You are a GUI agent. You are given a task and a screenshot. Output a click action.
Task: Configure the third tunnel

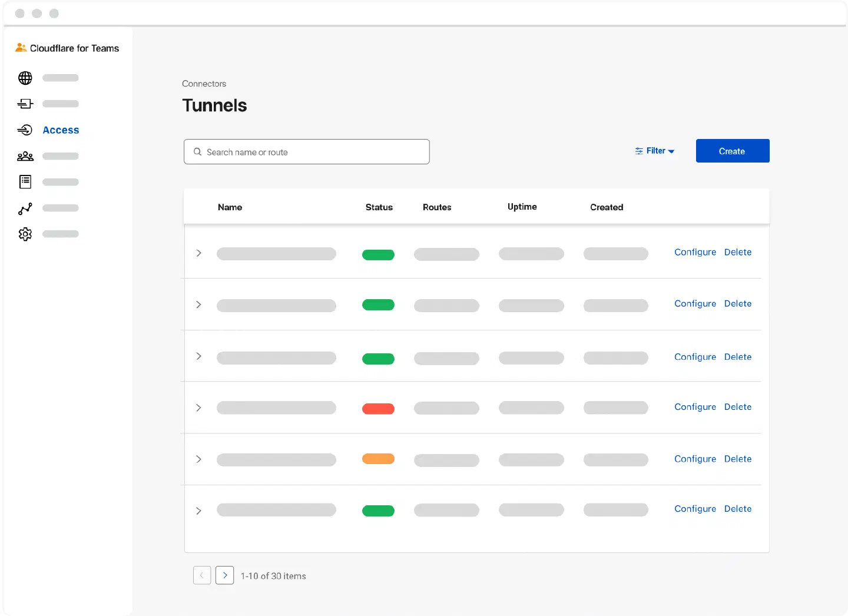695,357
